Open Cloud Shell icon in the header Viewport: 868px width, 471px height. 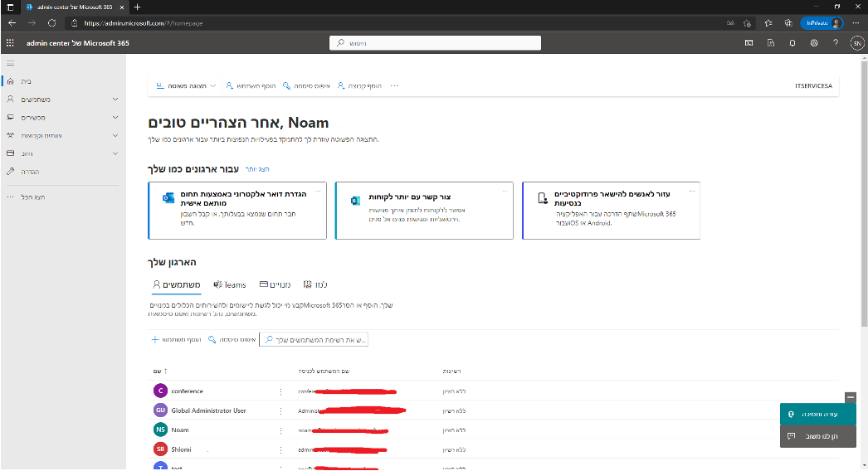(749, 42)
